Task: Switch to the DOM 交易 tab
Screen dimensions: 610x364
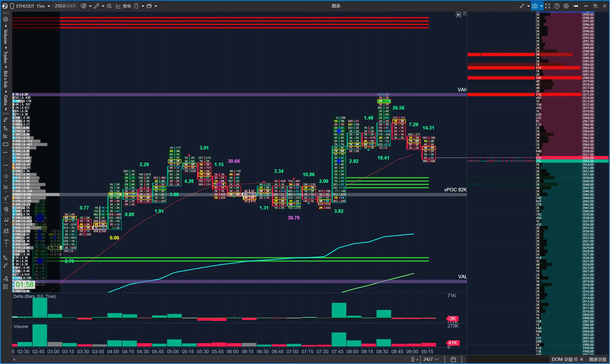Action: [562, 359]
